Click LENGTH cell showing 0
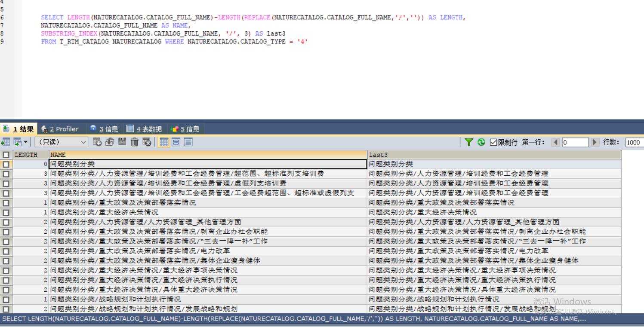Image resolution: width=644 pixels, height=327 pixels. tap(31, 164)
